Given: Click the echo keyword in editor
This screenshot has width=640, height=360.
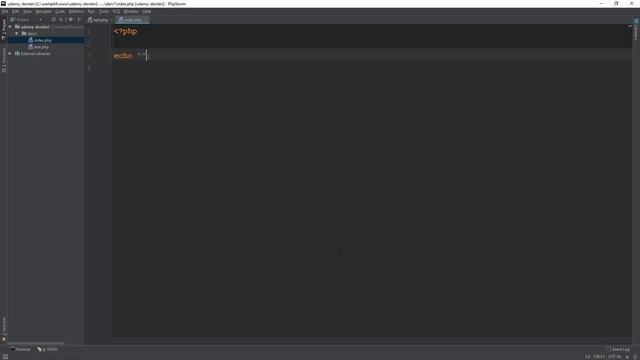Looking at the screenshot, I should point(123,56).
